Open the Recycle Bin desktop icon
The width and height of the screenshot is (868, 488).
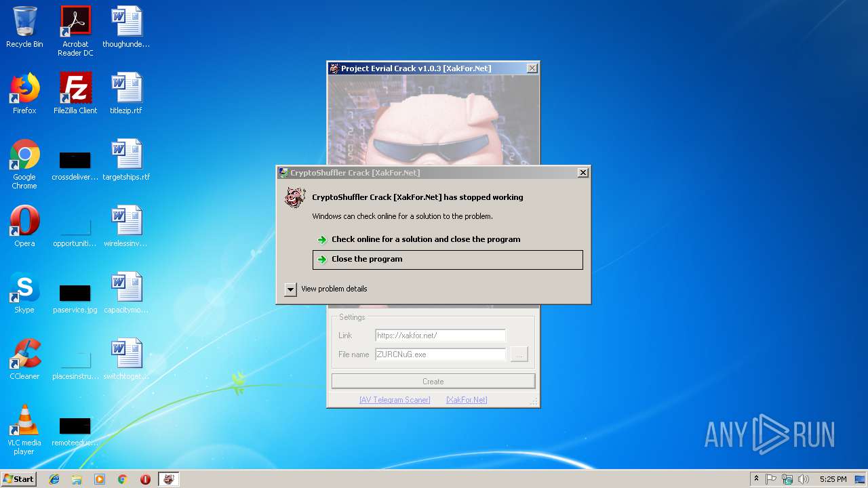[x=24, y=27]
